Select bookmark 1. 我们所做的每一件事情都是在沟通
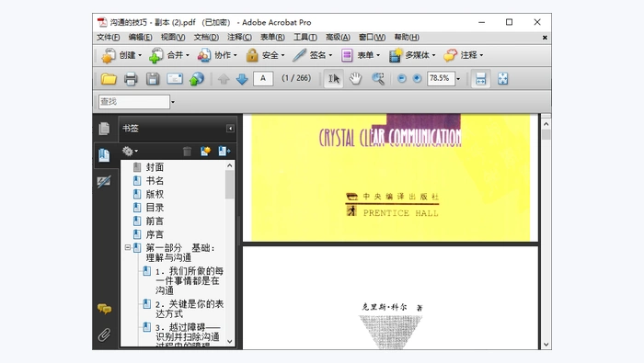The image size is (644, 363). pos(190,281)
